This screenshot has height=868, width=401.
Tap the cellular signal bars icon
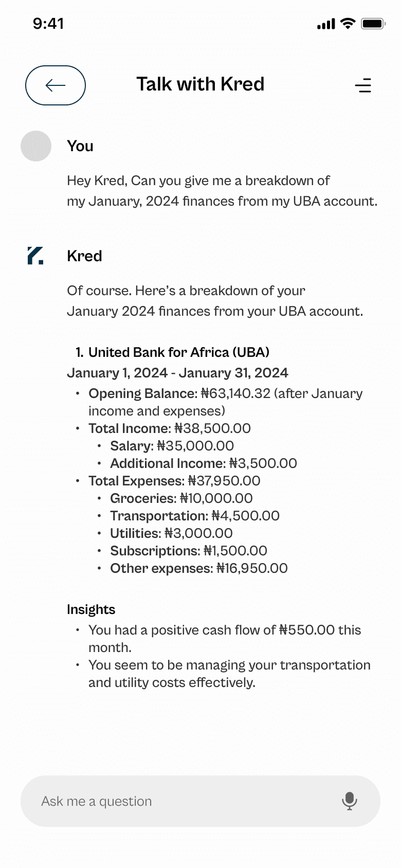point(326,24)
